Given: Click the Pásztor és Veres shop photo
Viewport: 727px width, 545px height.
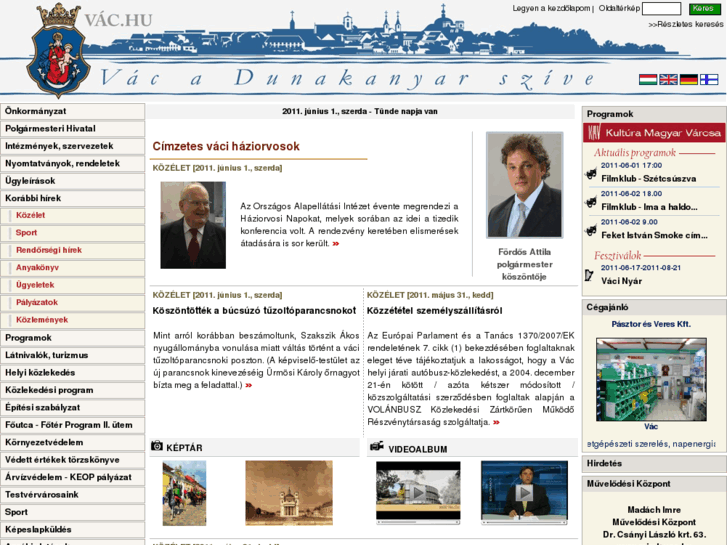Looking at the screenshot, I should pyautogui.click(x=651, y=379).
